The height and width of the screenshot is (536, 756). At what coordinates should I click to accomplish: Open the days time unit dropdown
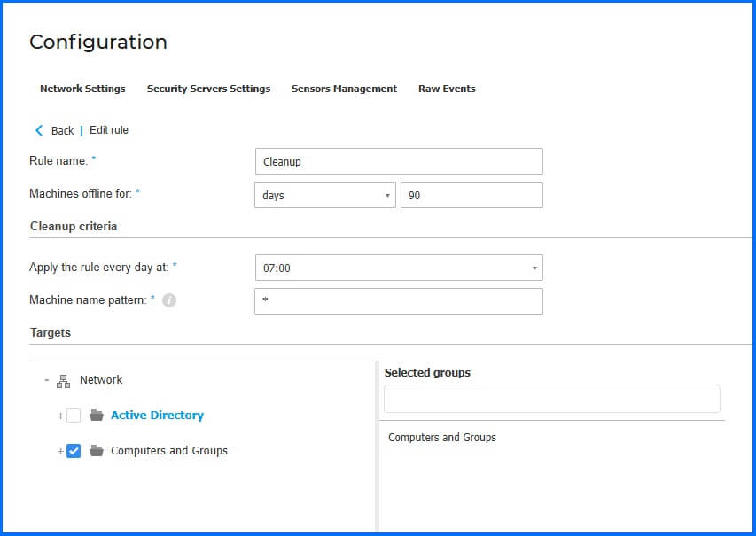[324, 195]
